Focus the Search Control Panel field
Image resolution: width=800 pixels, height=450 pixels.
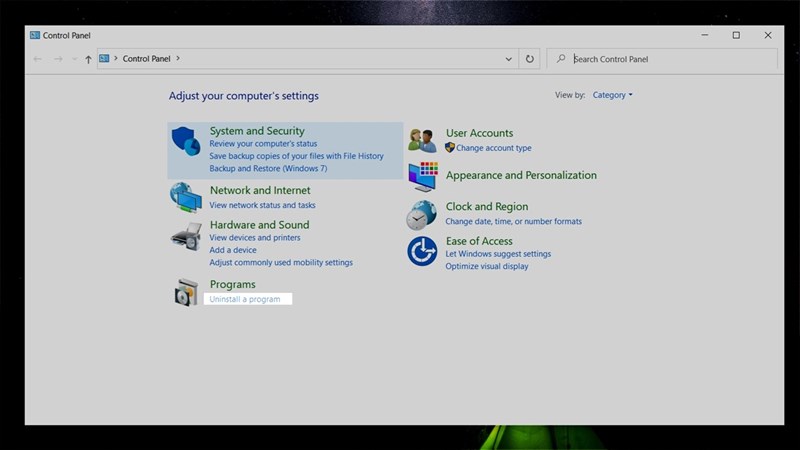point(662,59)
